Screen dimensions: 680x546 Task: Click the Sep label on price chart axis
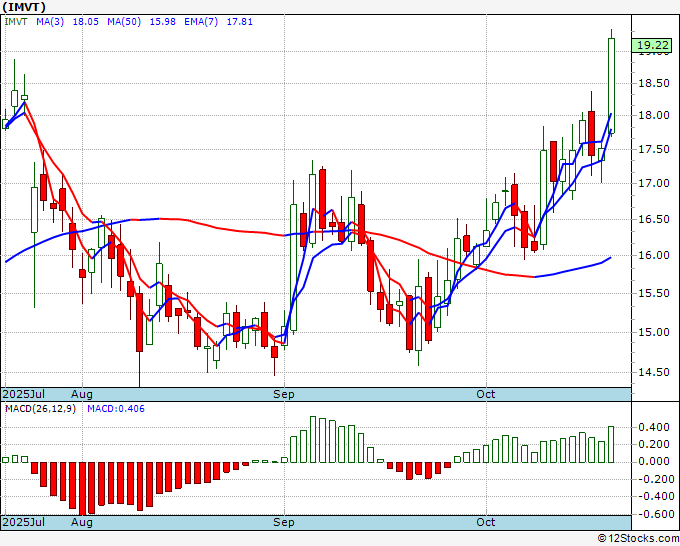coord(284,394)
